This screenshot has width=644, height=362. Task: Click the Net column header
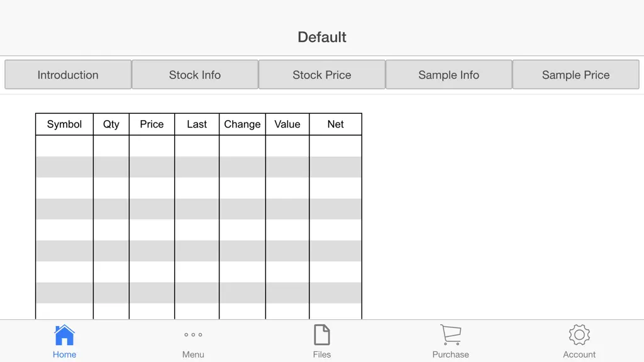tap(336, 124)
